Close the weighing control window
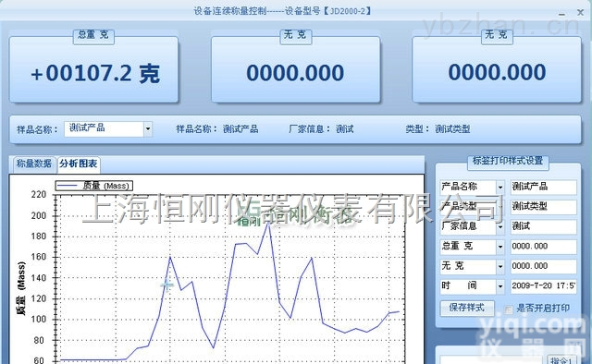Screen dimensions: 592x364 coord(580,12)
